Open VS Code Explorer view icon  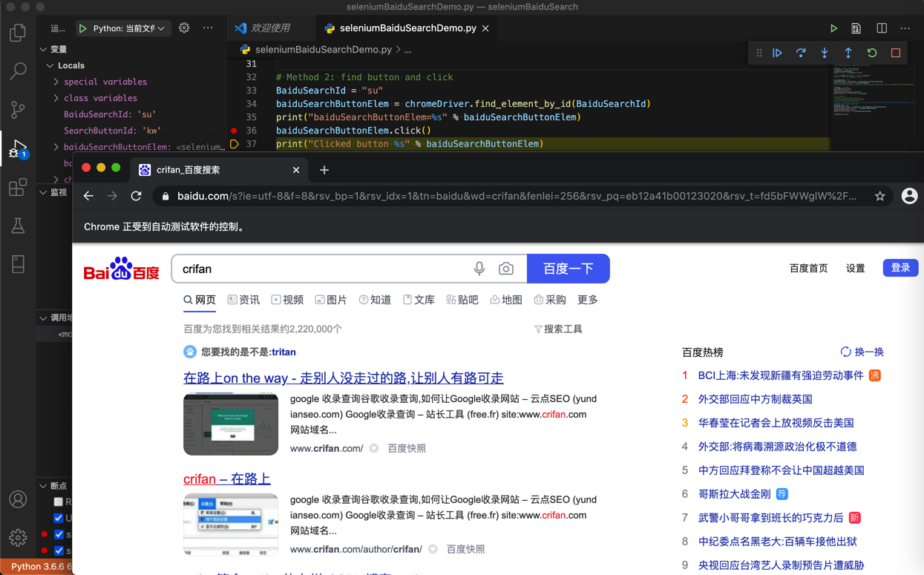point(18,33)
